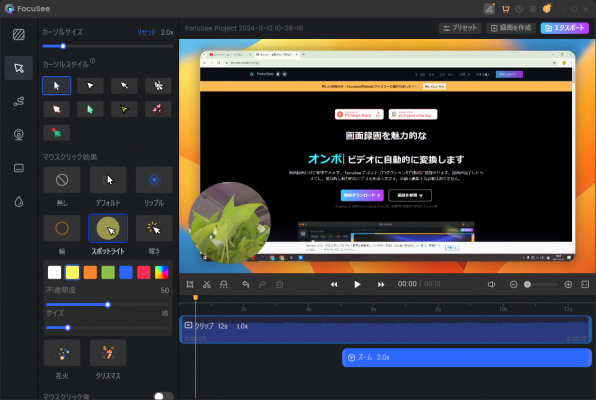Click the 録画を作成 button

(x=511, y=28)
